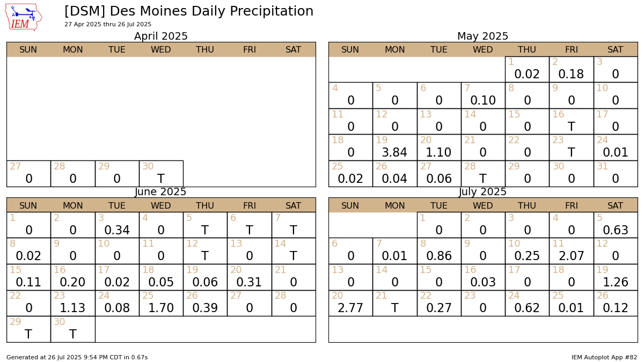644x362 pixels.
Task: Select the May 19 cell showing 3.84
Action: [x=394, y=147]
